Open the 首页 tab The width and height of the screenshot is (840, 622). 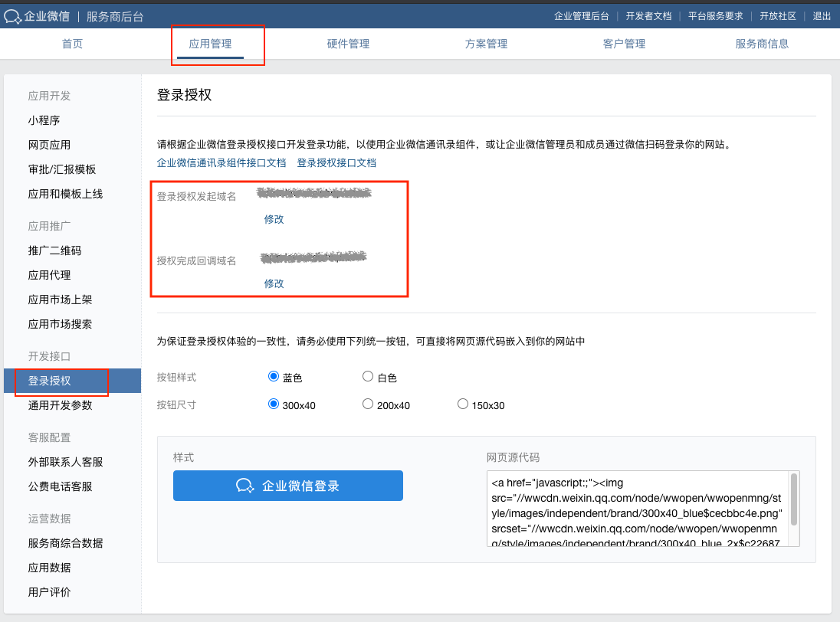72,44
